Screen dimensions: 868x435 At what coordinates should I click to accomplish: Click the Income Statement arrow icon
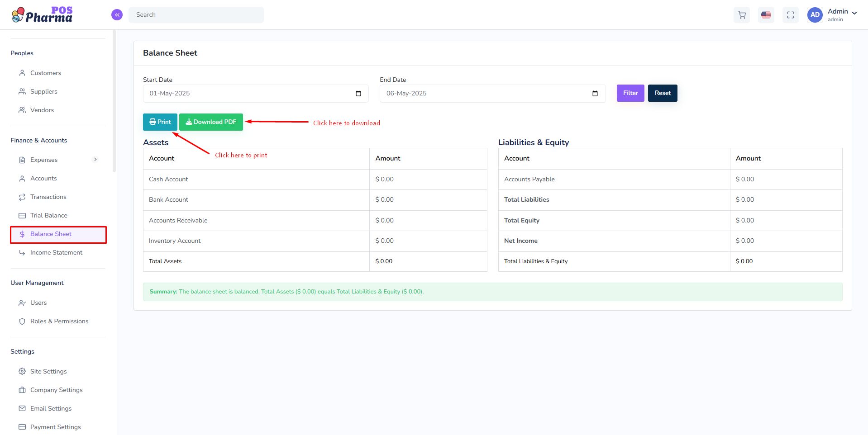pyautogui.click(x=22, y=252)
